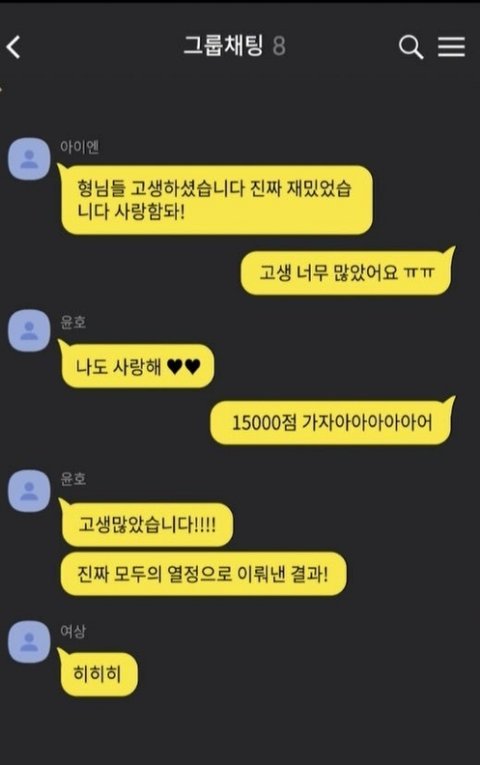Select the 그룹채팅 title

pyautogui.click(x=223, y=46)
